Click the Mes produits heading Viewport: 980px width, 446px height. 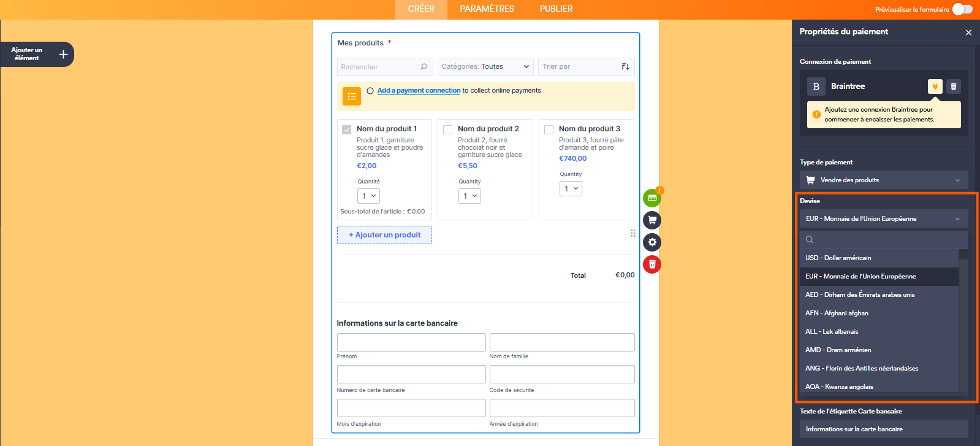[x=360, y=43]
